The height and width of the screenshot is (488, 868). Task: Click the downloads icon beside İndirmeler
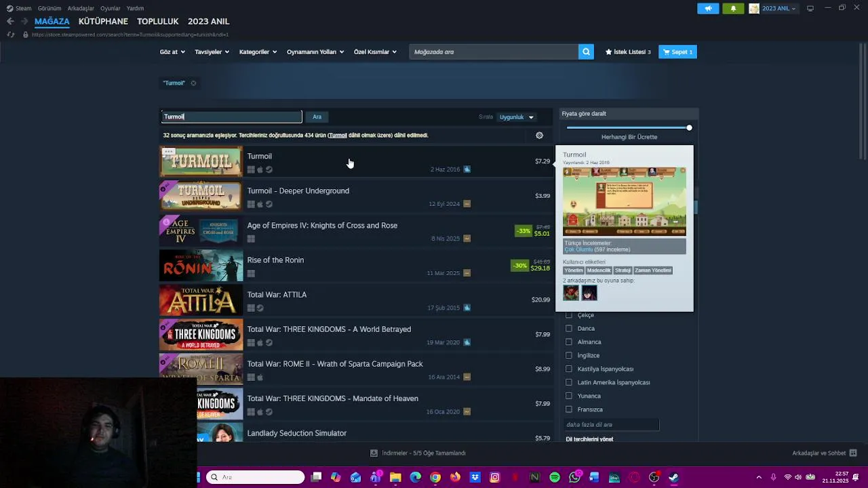(374, 453)
